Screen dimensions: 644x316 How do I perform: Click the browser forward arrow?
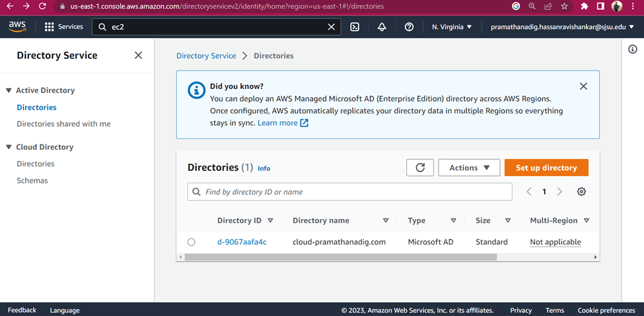pyautogui.click(x=26, y=6)
